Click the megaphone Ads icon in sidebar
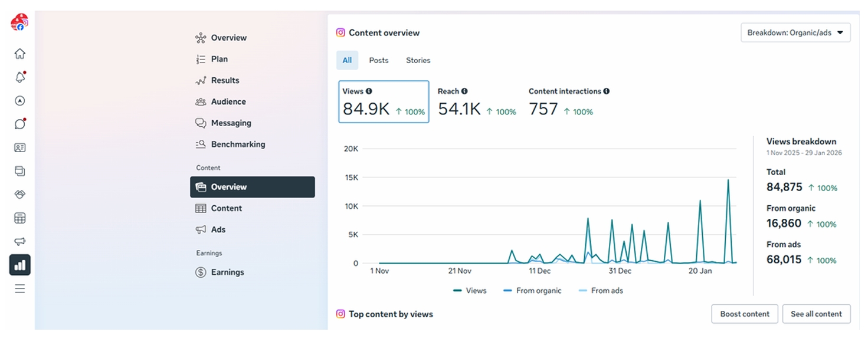The height and width of the screenshot is (358, 868). (x=19, y=242)
